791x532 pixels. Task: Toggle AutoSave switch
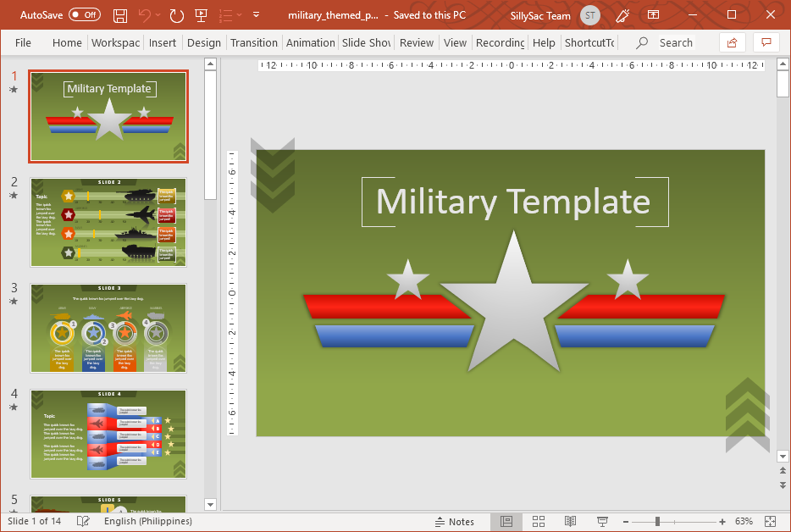[84, 15]
